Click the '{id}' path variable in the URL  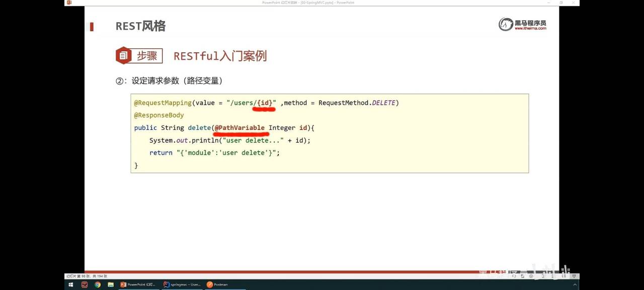coord(265,103)
